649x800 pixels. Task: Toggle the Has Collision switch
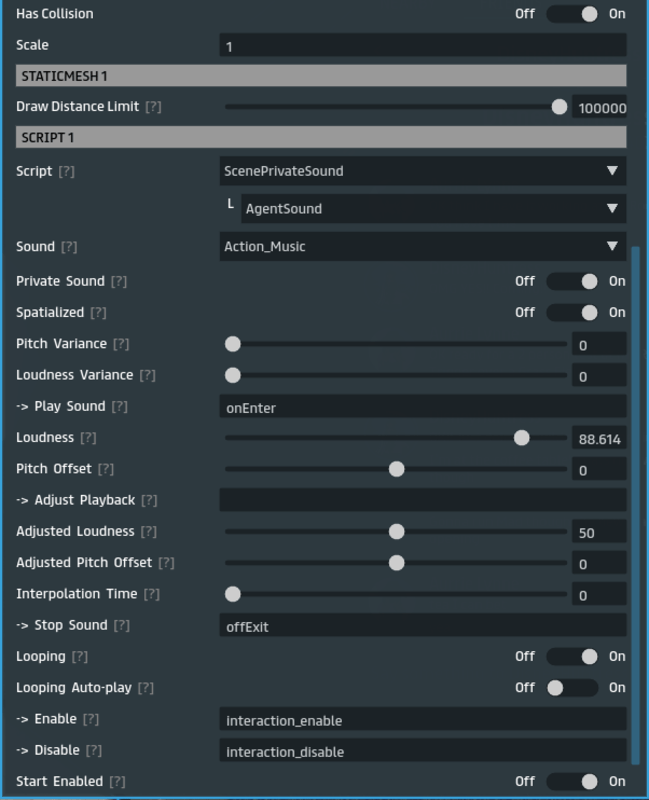point(573,14)
